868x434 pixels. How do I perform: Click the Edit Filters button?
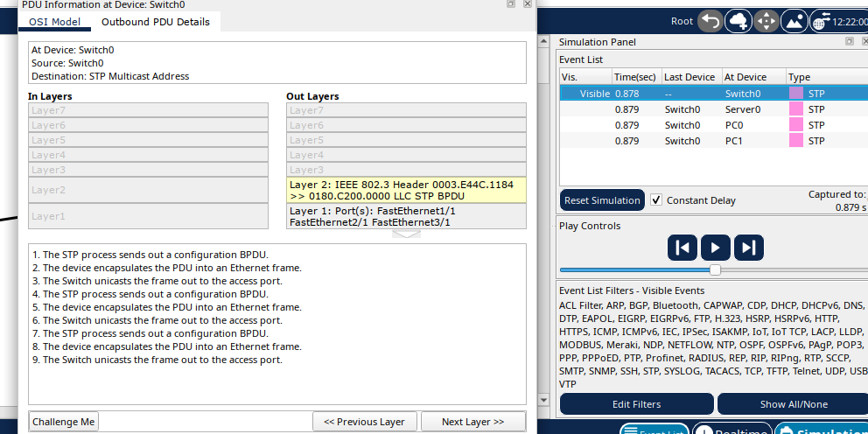tap(636, 404)
